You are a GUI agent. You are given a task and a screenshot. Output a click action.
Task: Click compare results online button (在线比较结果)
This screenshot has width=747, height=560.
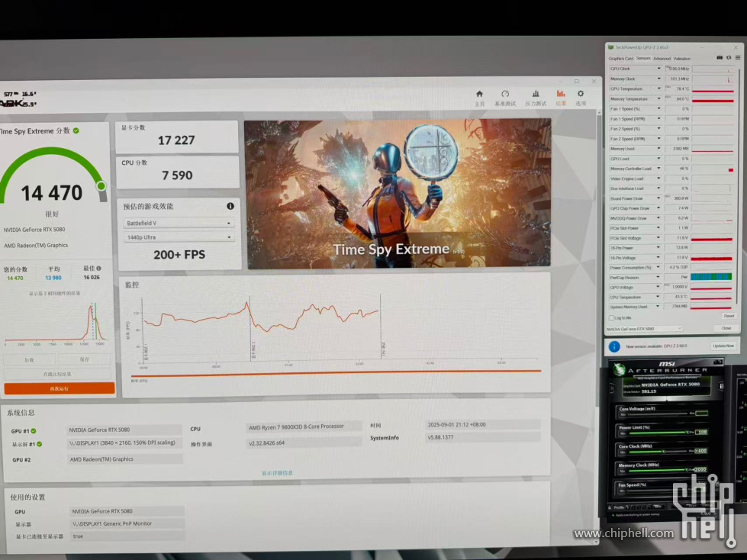point(58,374)
